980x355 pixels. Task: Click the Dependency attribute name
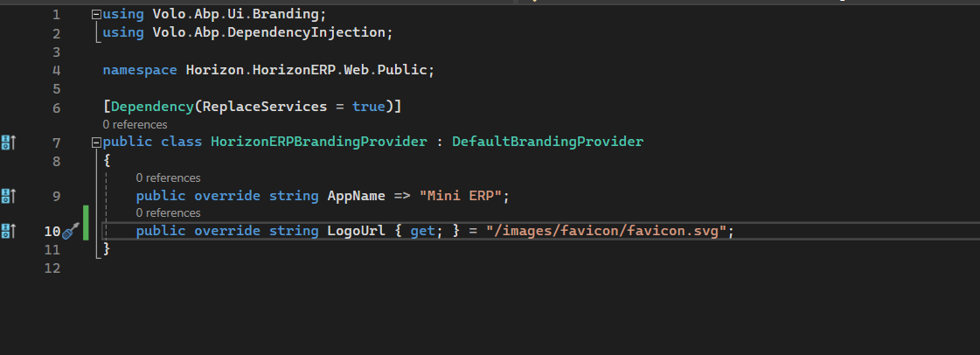[150, 107]
